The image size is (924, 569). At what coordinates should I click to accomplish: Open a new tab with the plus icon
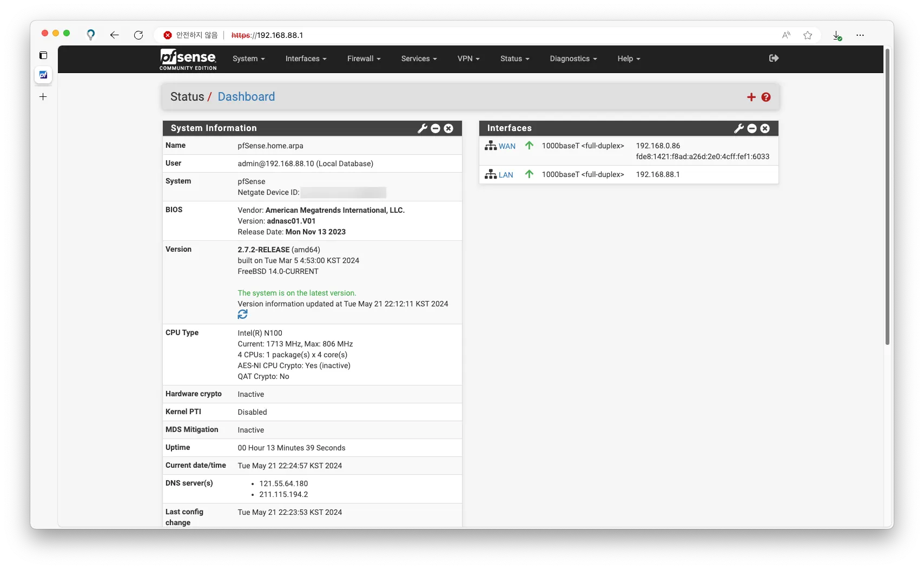pyautogui.click(x=43, y=97)
